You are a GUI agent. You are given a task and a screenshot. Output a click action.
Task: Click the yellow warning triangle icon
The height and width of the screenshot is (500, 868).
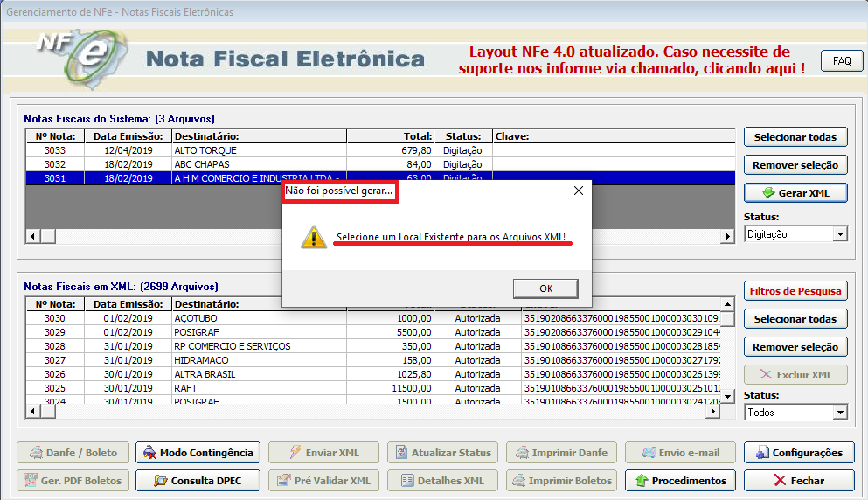coord(314,237)
